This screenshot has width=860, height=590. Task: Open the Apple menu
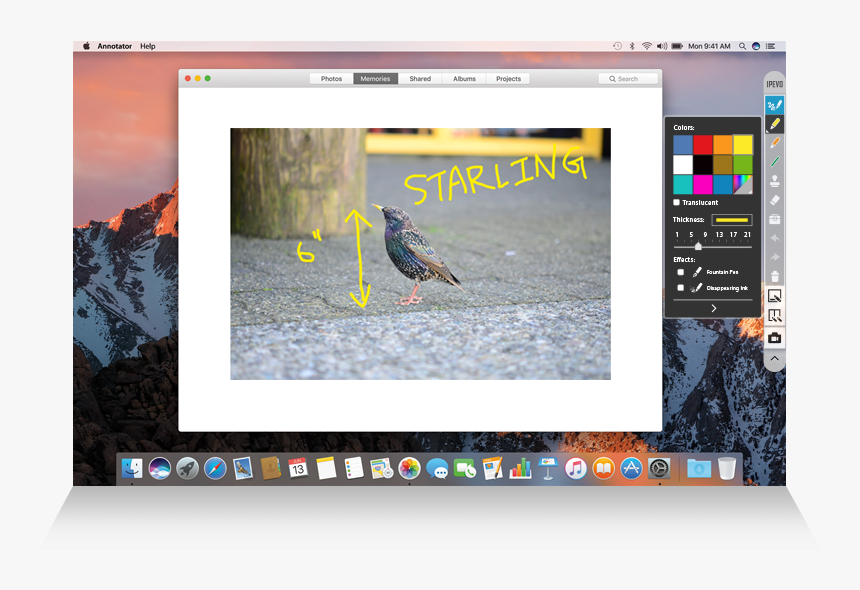[x=86, y=47]
